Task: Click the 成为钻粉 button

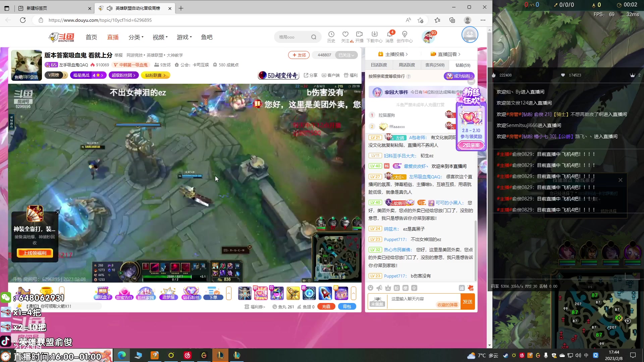Action: point(459,76)
